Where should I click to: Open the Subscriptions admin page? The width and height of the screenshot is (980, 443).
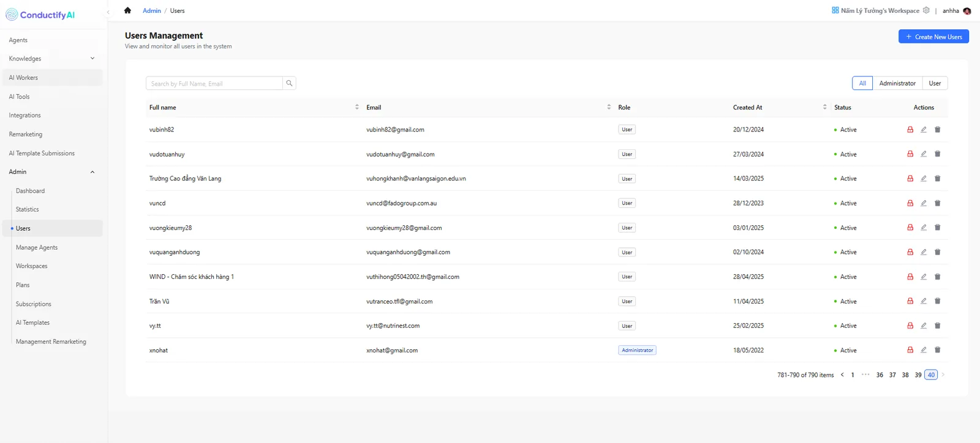pyautogui.click(x=34, y=304)
